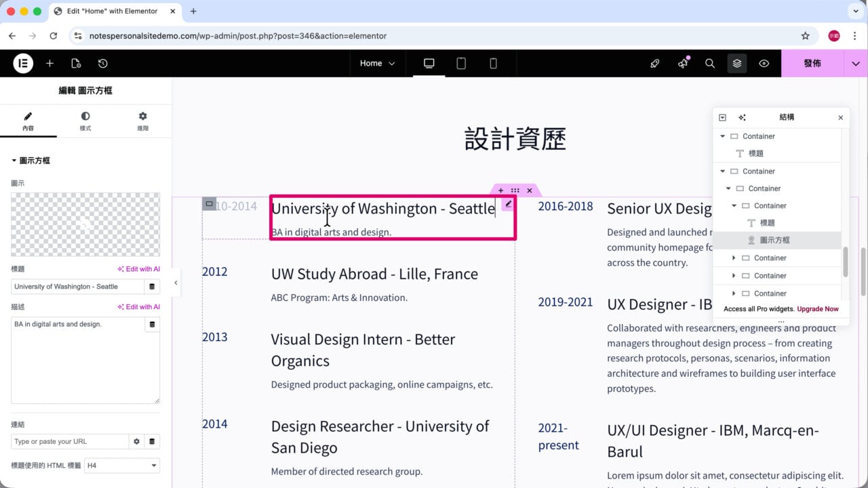Follow the Upgrade Now link

tap(818, 309)
